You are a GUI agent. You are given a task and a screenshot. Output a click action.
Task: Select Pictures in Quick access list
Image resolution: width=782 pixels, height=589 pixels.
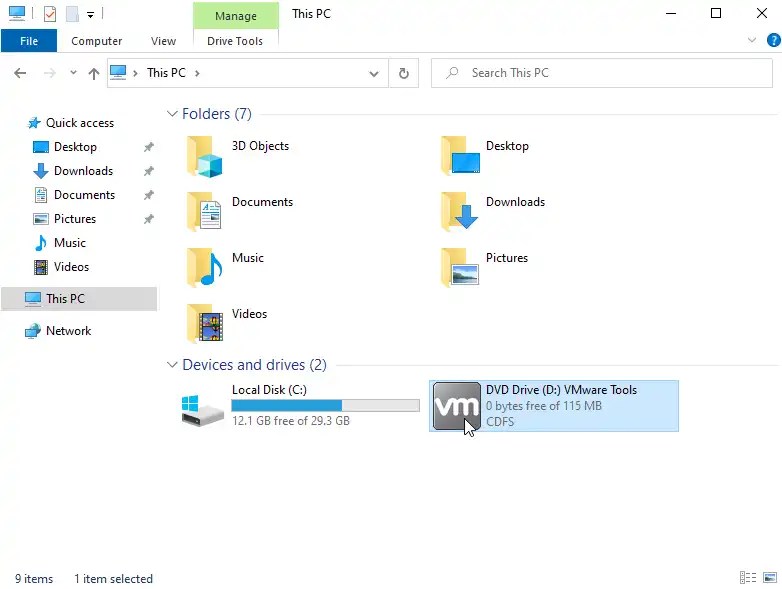click(75, 218)
